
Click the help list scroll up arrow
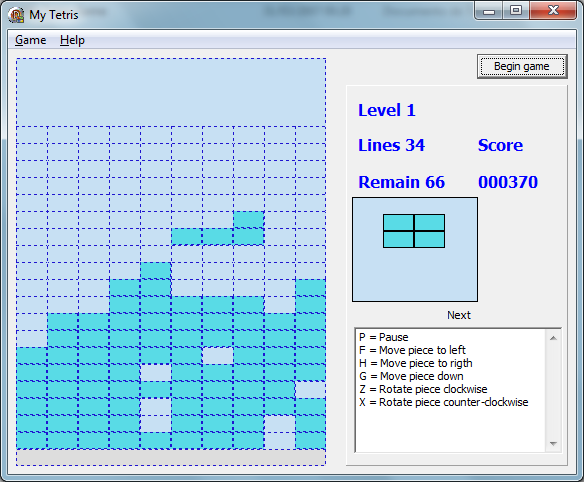553,338
